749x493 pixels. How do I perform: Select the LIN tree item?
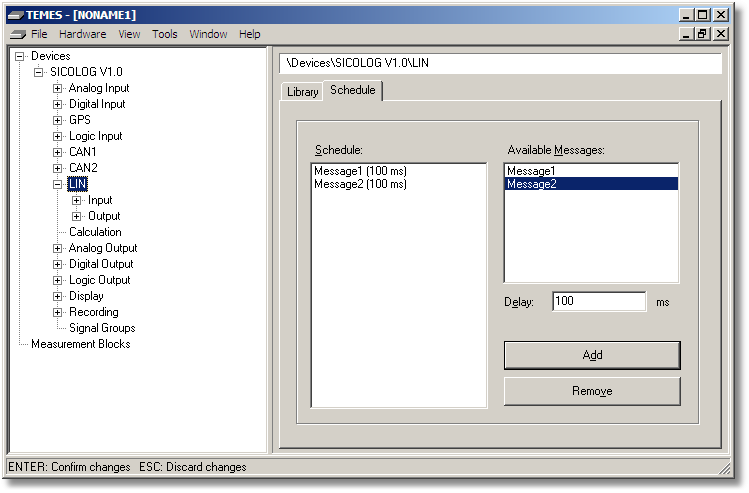click(77, 184)
